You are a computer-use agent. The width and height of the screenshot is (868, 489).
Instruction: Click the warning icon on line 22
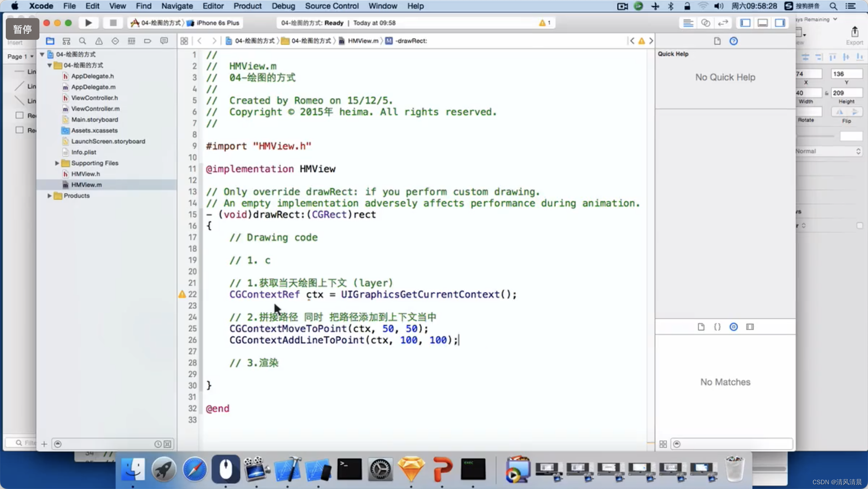182,294
